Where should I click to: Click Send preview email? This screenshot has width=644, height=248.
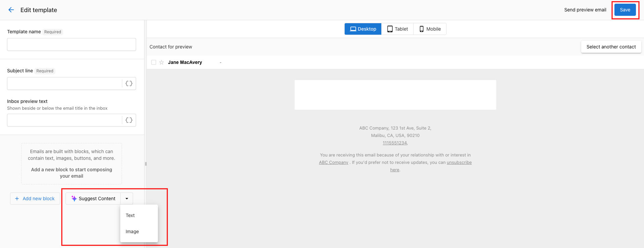[x=585, y=10]
